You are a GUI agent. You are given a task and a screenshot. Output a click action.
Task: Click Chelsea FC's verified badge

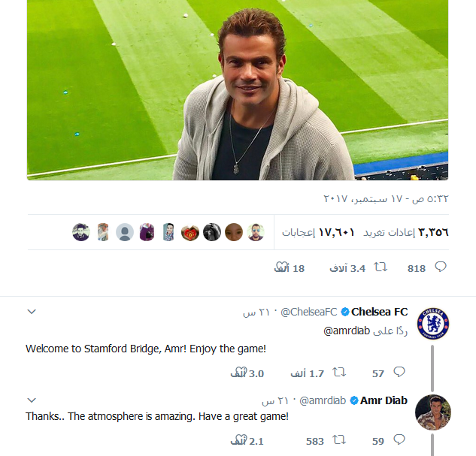coord(345,312)
